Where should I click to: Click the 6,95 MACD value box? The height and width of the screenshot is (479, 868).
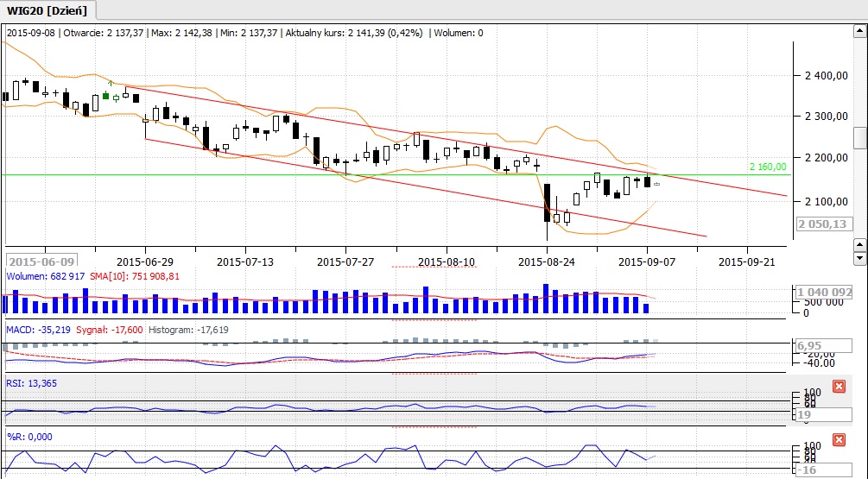[824, 346]
